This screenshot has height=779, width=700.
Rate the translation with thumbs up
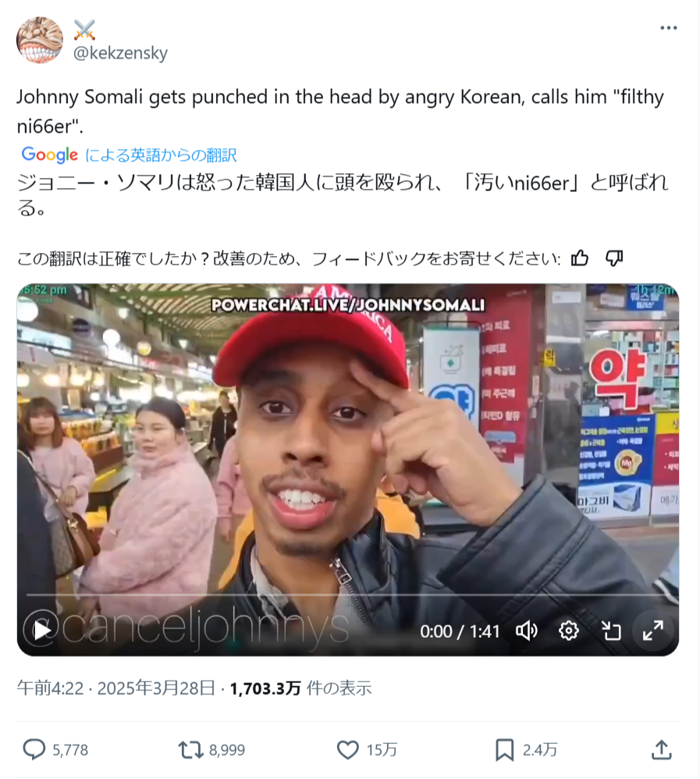[579, 258]
